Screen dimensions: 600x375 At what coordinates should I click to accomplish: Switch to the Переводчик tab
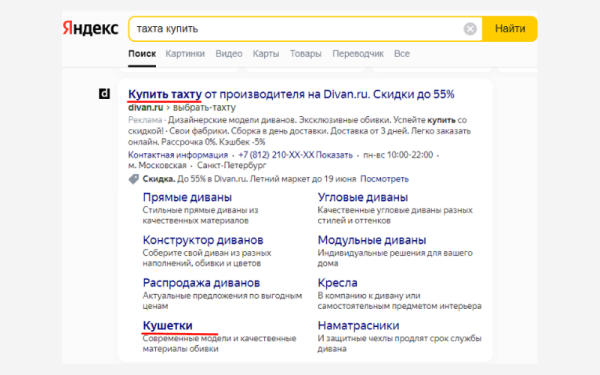click(x=358, y=54)
